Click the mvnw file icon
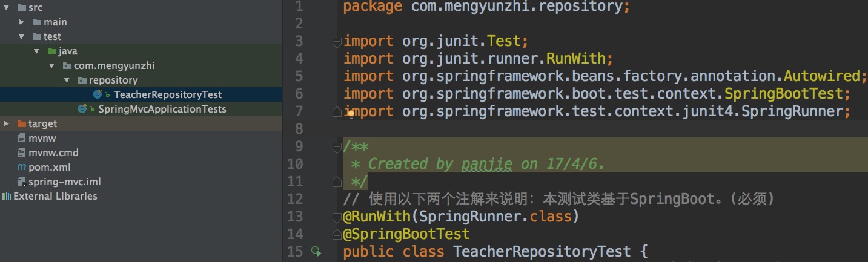868x262 pixels. (x=22, y=139)
